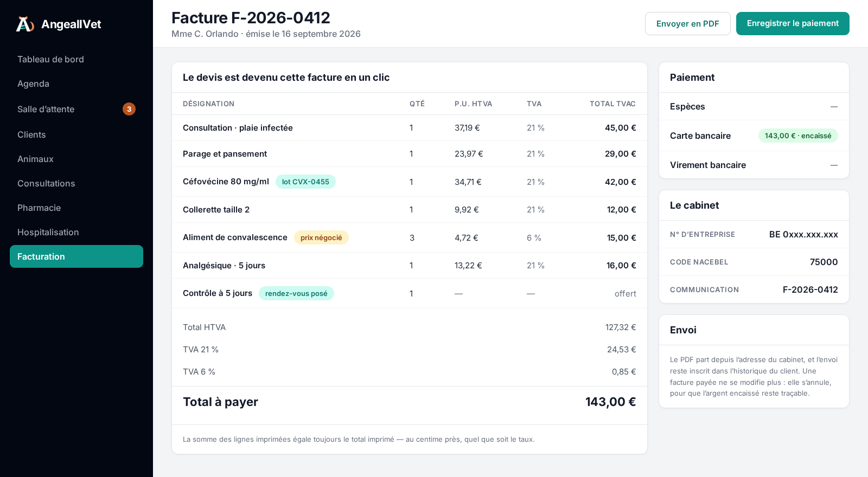Click the TVA 6 % amount 0,85 €
Image resolution: width=868 pixels, height=477 pixels.
click(x=624, y=372)
